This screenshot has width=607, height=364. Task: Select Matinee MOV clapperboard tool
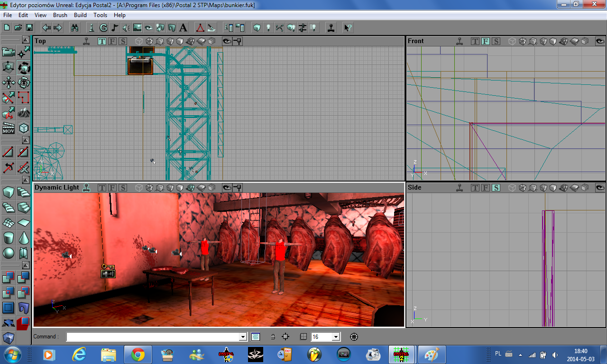click(x=8, y=128)
